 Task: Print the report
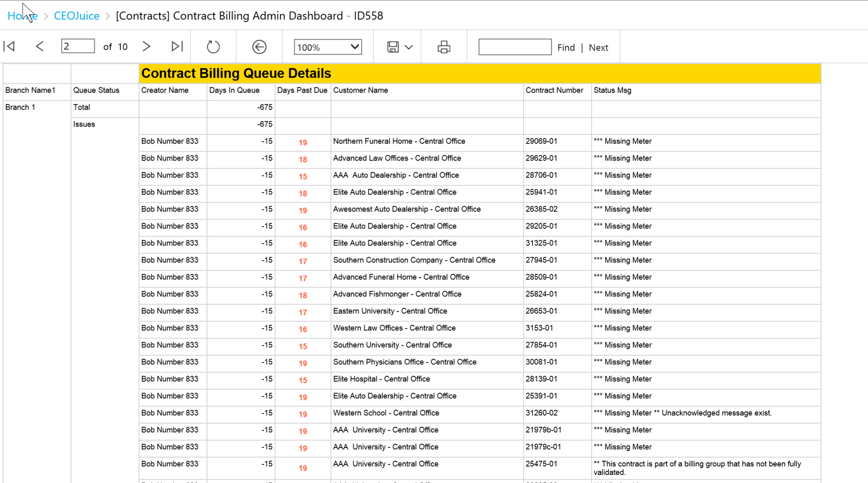(444, 47)
